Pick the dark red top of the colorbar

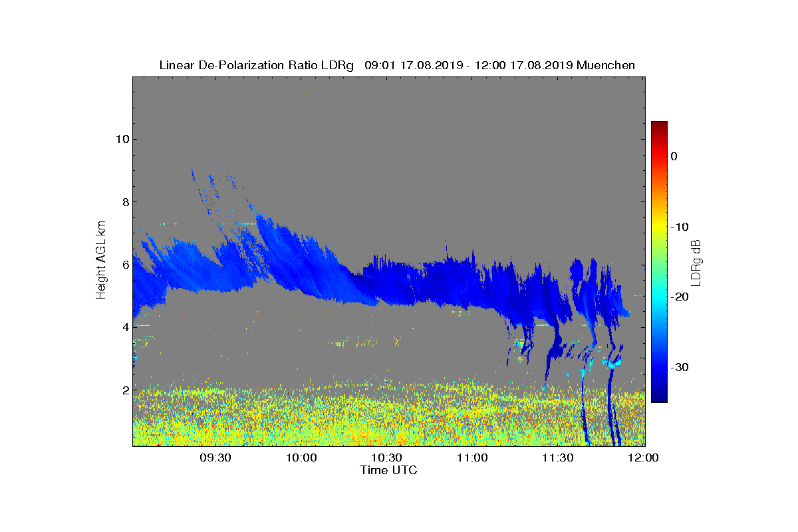point(659,126)
